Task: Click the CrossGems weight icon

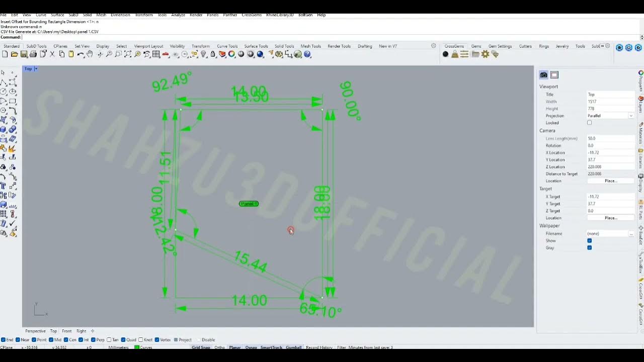Action: [x=455, y=54]
